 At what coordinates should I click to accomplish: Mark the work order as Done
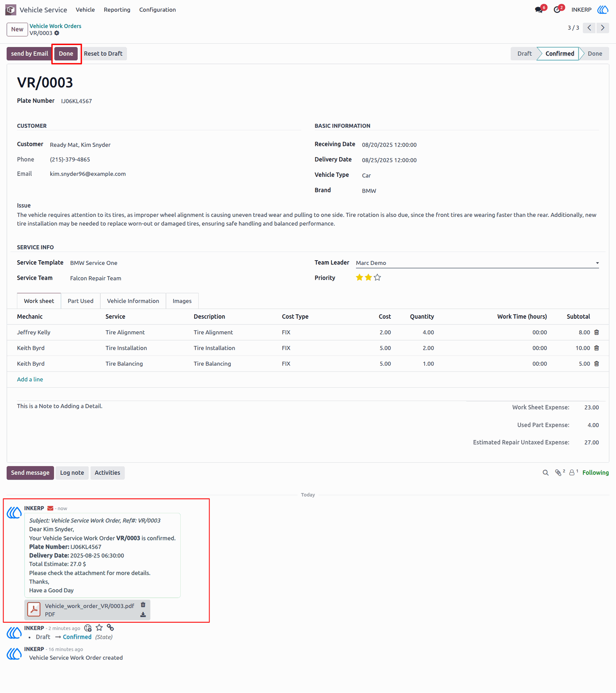pyautogui.click(x=66, y=54)
